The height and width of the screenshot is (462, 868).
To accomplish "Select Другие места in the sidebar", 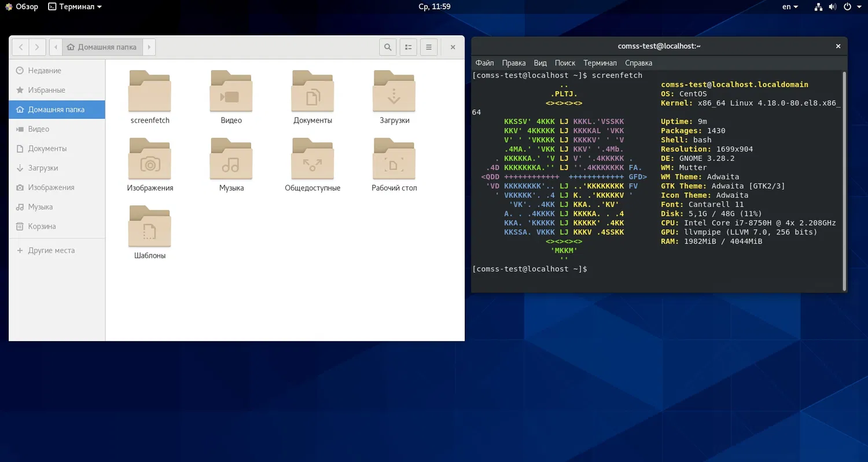I will click(x=51, y=251).
